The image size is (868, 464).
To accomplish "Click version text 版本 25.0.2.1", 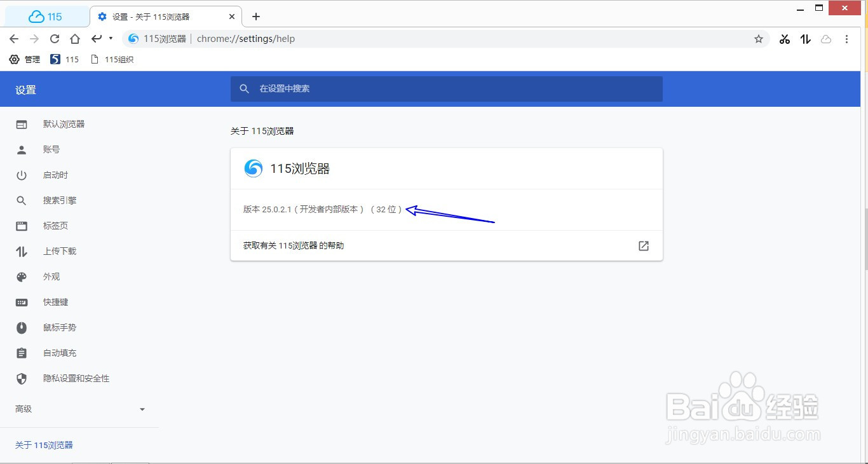I will click(267, 209).
